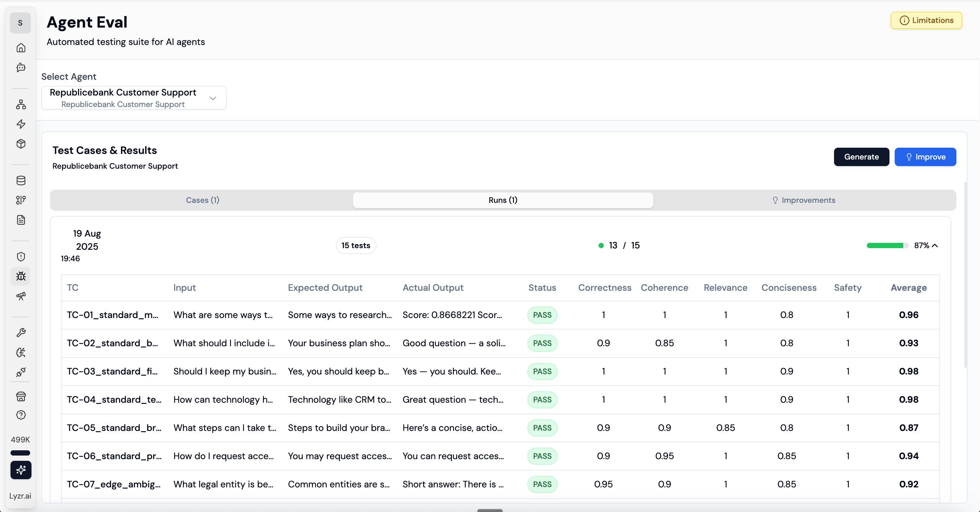Screen dimensions: 980x512
Task: Select the TC-05_standard_br test row
Action: click(x=114, y=428)
